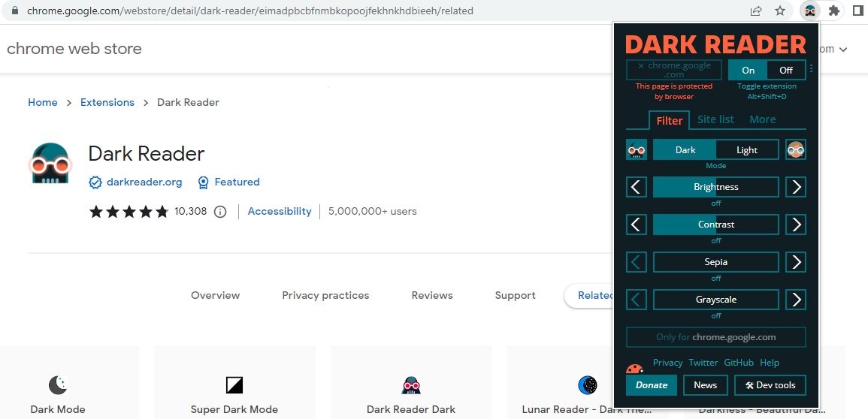Click the lock icon for site information

(x=15, y=11)
